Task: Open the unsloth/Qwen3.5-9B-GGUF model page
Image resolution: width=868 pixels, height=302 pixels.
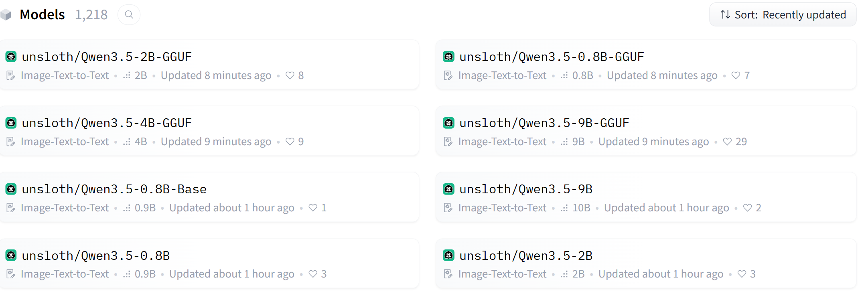Action: tap(544, 123)
